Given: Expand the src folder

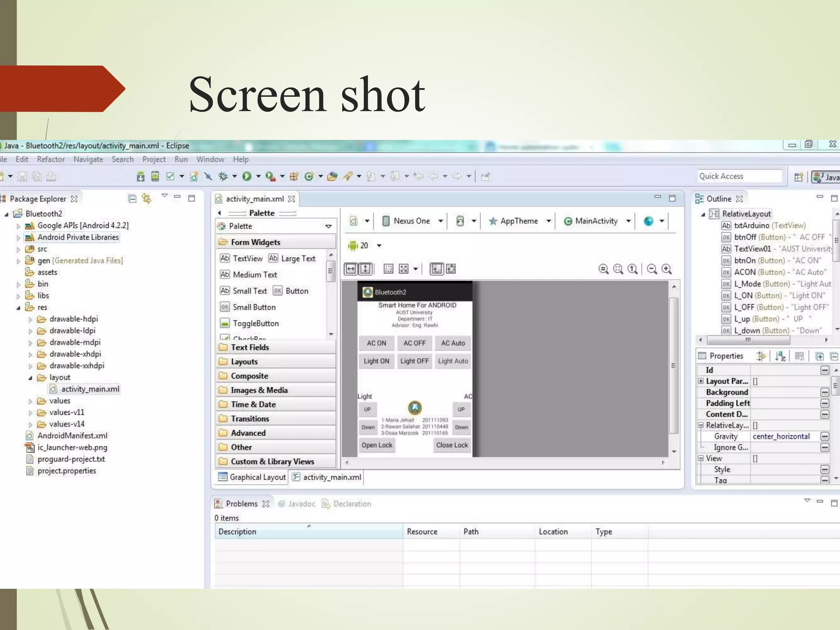Looking at the screenshot, I should pyautogui.click(x=18, y=249).
